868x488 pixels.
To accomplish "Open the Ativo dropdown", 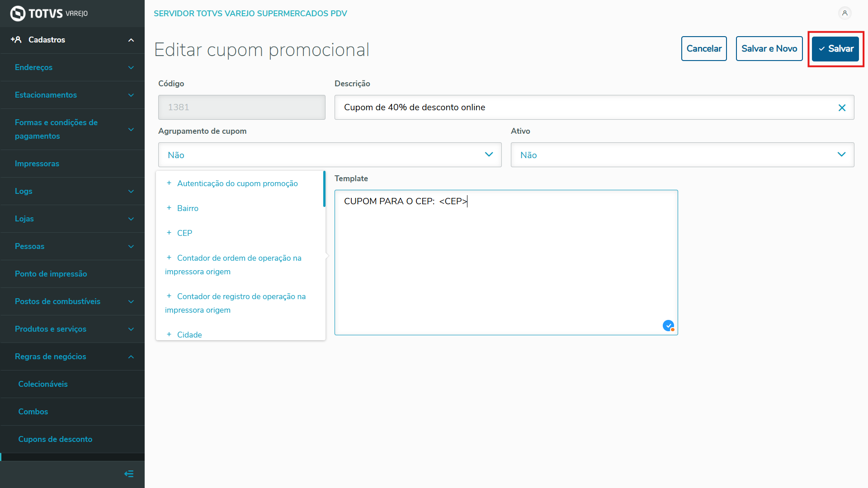I will 682,155.
